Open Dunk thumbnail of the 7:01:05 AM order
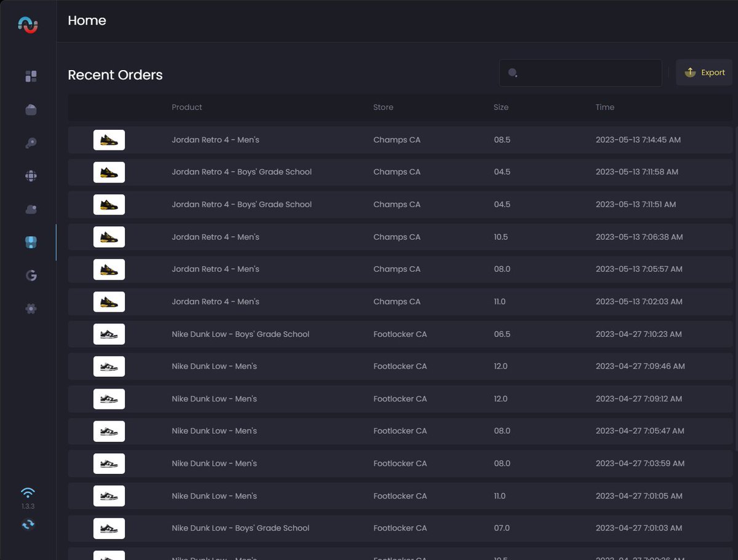The height and width of the screenshot is (560, 738). pyautogui.click(x=109, y=496)
